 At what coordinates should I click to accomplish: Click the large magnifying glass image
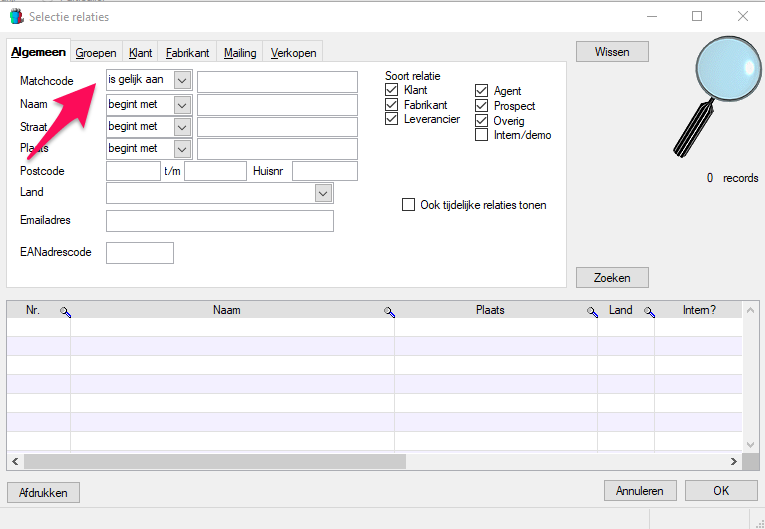[x=718, y=96]
